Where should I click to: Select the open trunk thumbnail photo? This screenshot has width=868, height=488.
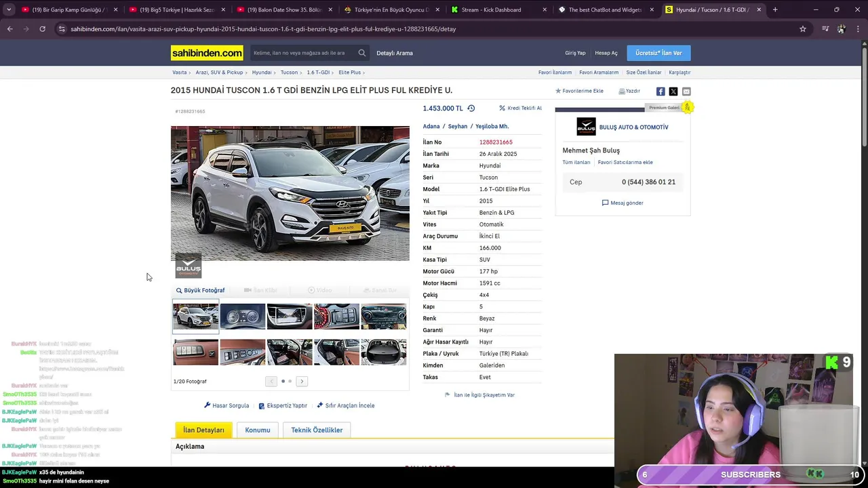(x=384, y=352)
